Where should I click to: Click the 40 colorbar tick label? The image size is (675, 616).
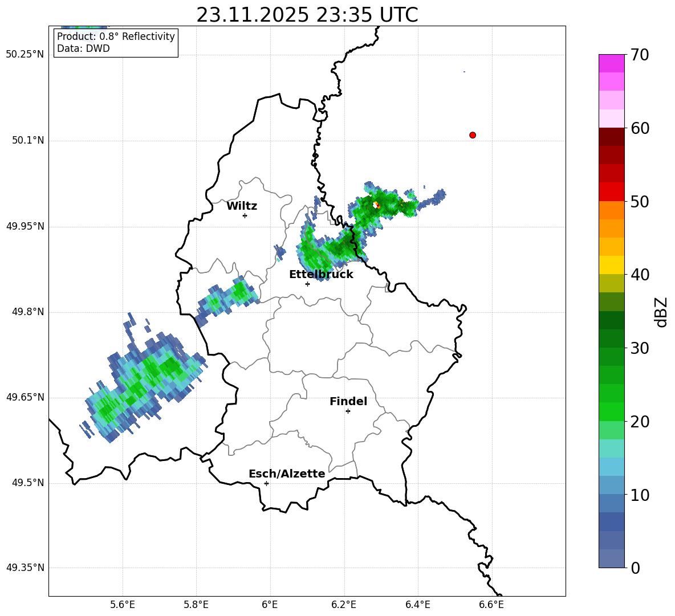coord(639,275)
